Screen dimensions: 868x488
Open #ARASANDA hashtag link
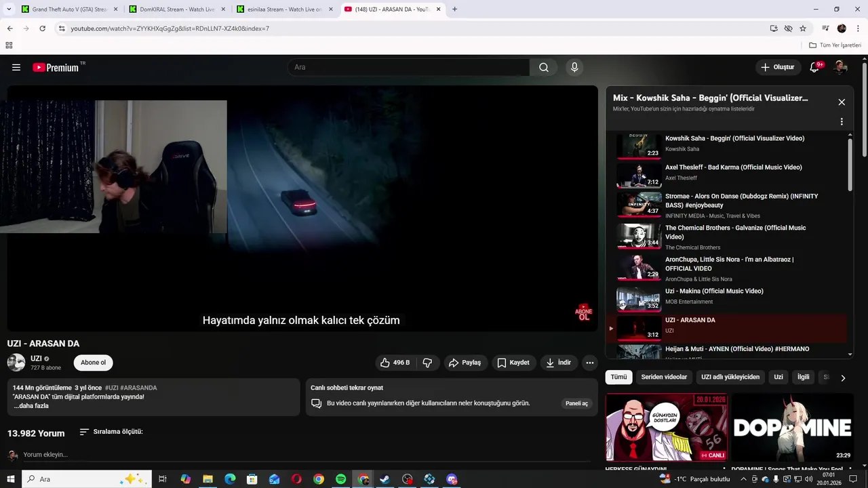click(x=138, y=388)
